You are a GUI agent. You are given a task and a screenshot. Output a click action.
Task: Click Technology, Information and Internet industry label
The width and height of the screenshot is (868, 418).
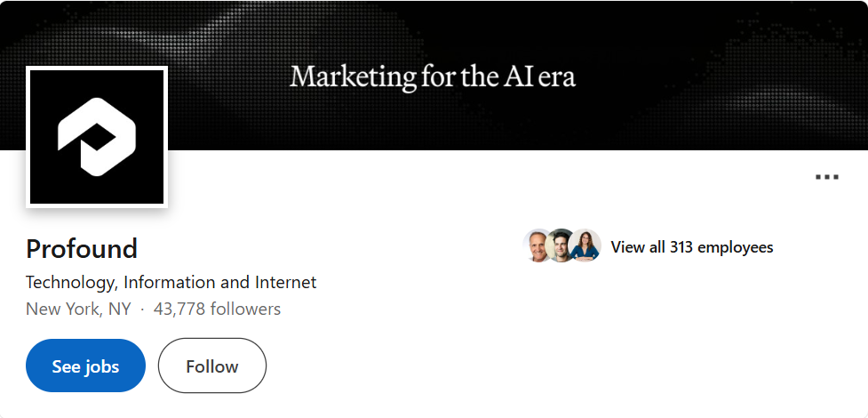171,282
